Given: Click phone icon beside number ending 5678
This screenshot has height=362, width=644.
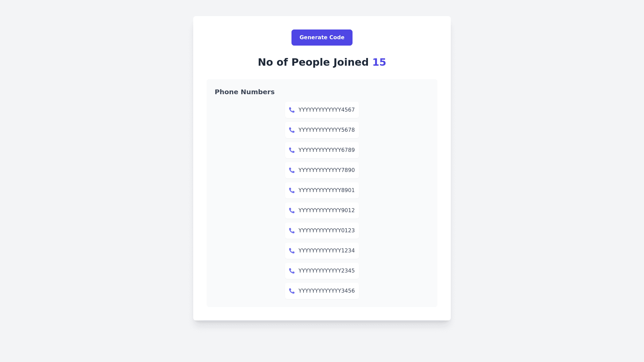Looking at the screenshot, I should click(x=292, y=130).
